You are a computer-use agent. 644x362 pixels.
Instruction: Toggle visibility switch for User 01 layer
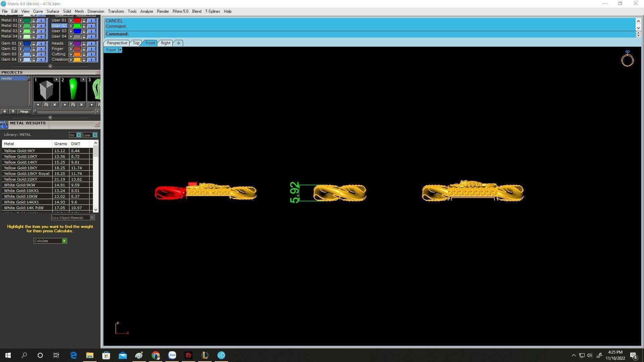pyautogui.click(x=91, y=20)
